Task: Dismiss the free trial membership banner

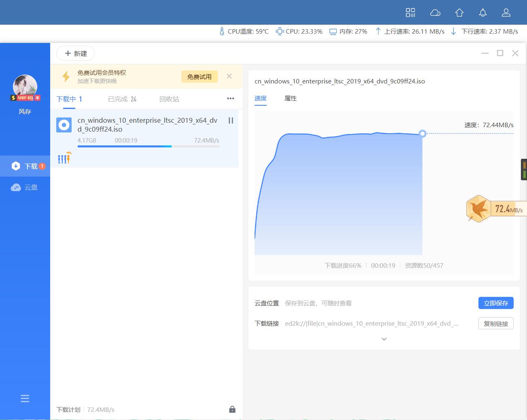Action: pos(229,76)
